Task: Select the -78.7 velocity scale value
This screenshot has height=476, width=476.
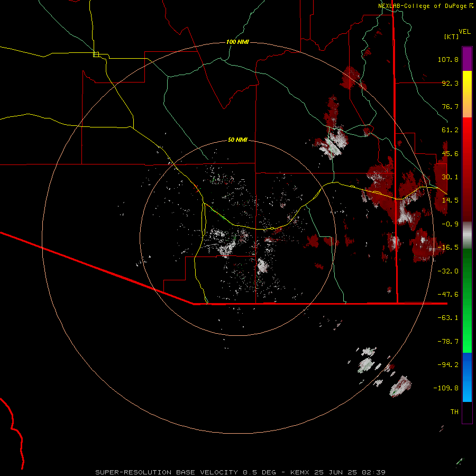Action: click(x=448, y=342)
